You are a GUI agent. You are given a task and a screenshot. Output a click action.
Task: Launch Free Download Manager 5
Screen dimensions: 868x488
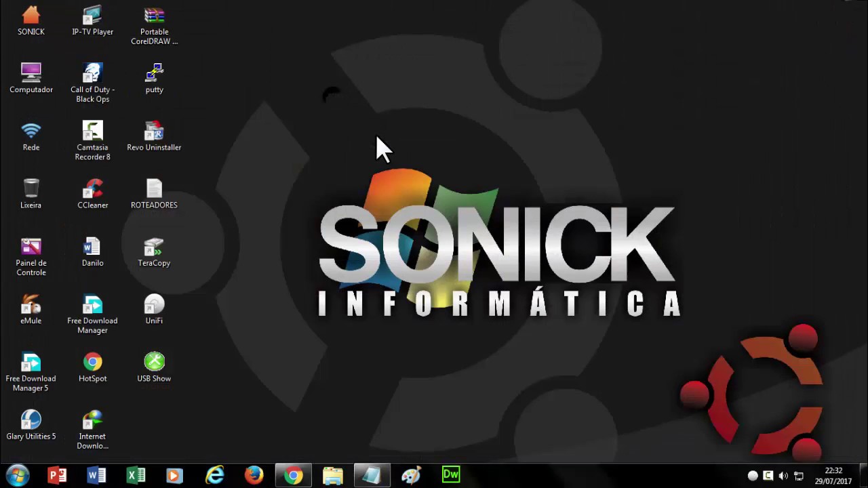click(x=31, y=372)
